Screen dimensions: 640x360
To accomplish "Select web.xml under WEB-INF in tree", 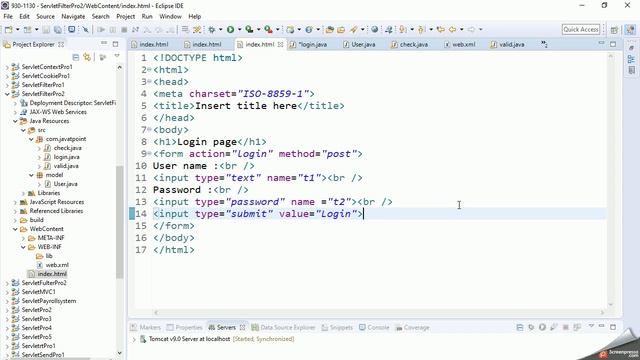I will pos(57,265).
